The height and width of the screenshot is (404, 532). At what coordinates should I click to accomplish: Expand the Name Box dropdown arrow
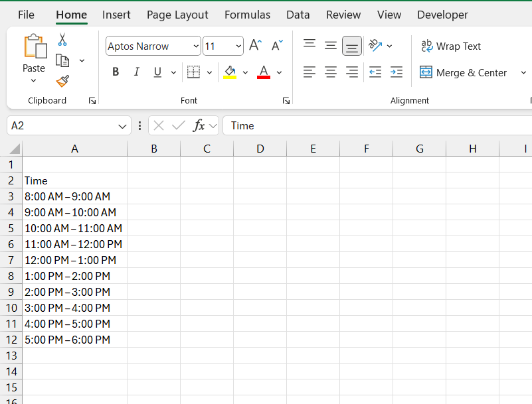(x=122, y=127)
